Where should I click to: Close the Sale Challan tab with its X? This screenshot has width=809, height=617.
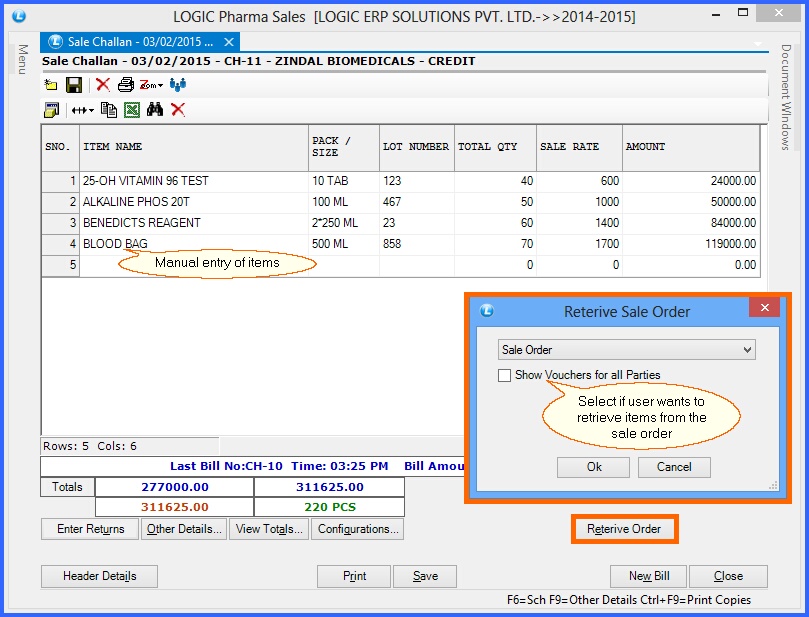[x=229, y=42]
